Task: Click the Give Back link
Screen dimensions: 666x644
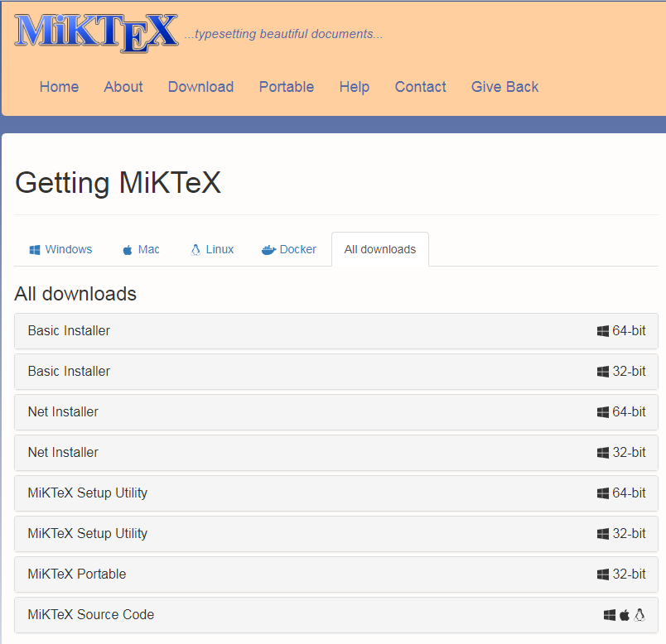Action: (504, 87)
